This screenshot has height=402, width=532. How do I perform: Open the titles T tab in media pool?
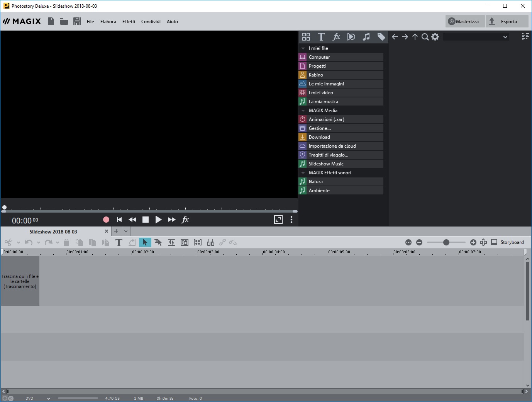tap(321, 37)
